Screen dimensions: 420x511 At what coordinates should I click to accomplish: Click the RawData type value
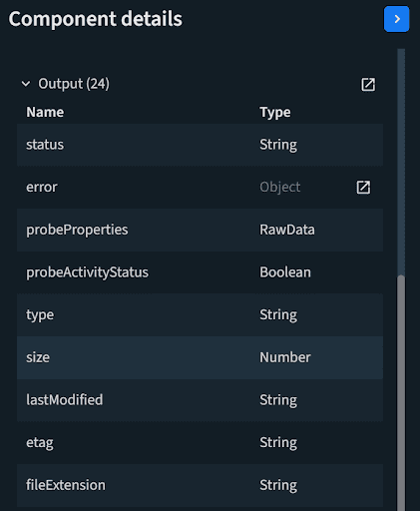(x=287, y=230)
